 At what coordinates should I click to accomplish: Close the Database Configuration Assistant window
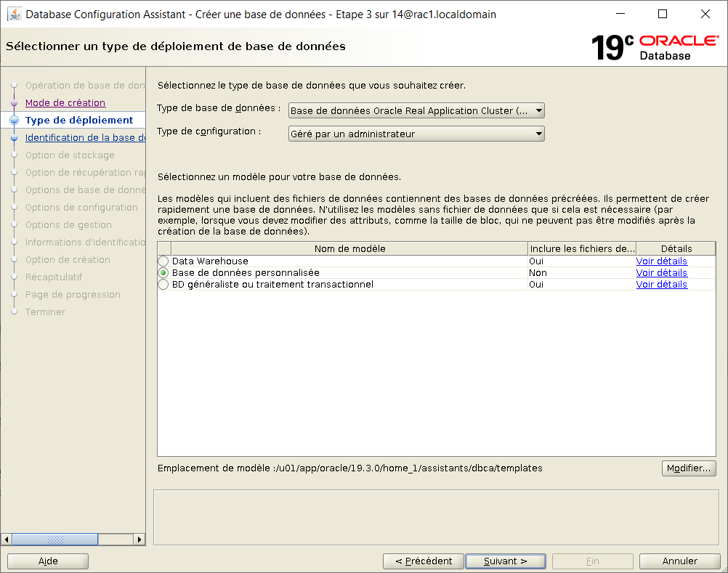pyautogui.click(x=705, y=15)
